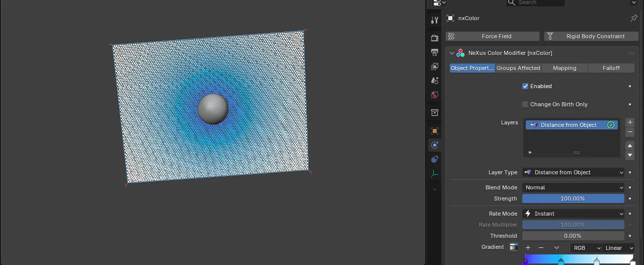This screenshot has width=644, height=265.
Task: Open the Blend Mode dropdown
Action: [573, 187]
